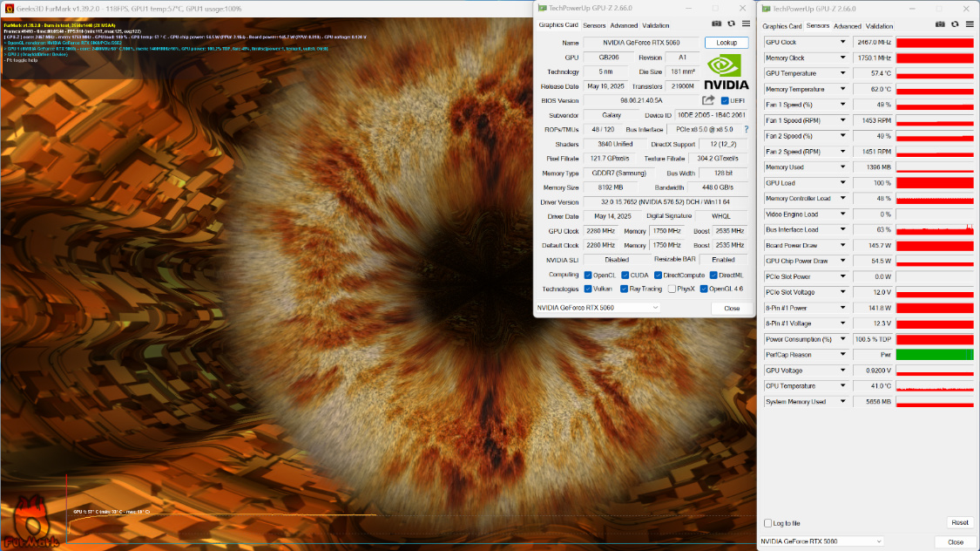Image resolution: width=980 pixels, height=551 pixels.
Task: Toggle the UEFI checkbox
Action: pyautogui.click(x=725, y=100)
